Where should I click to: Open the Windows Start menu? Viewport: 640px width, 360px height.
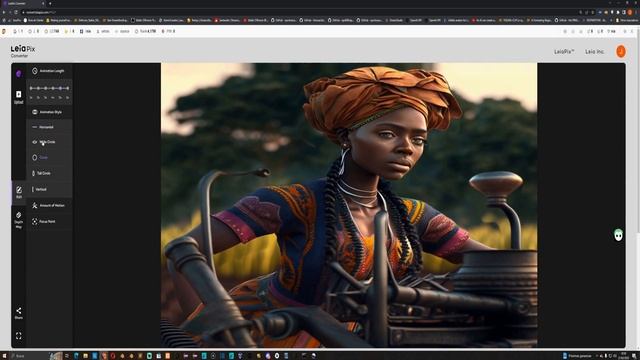pyautogui.click(x=4, y=356)
